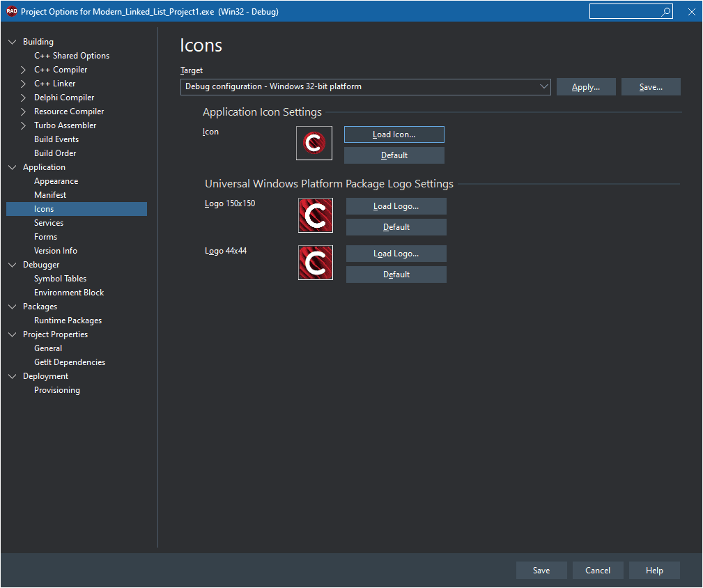Collapse the Building section
The image size is (703, 588).
point(12,42)
